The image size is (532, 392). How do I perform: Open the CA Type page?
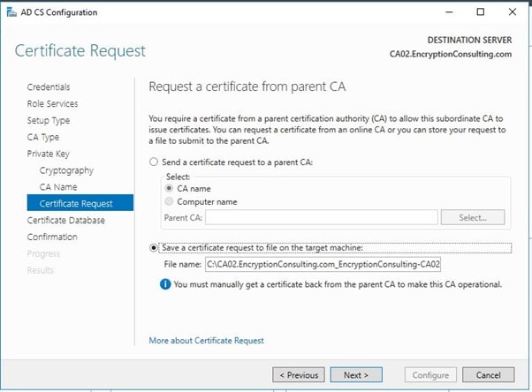[x=43, y=137]
